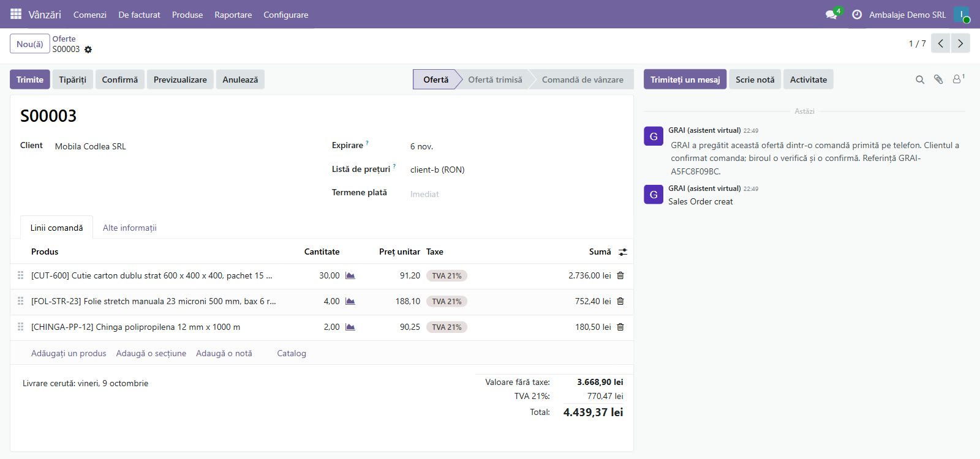980x459 pixels.
Task: Delete the CHINGA-PP-12 order line
Action: (620, 327)
